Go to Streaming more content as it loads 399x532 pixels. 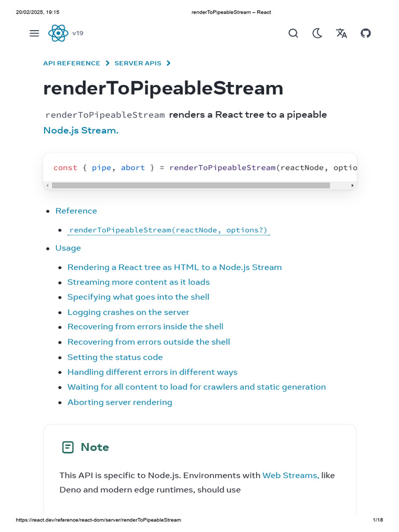(138, 282)
